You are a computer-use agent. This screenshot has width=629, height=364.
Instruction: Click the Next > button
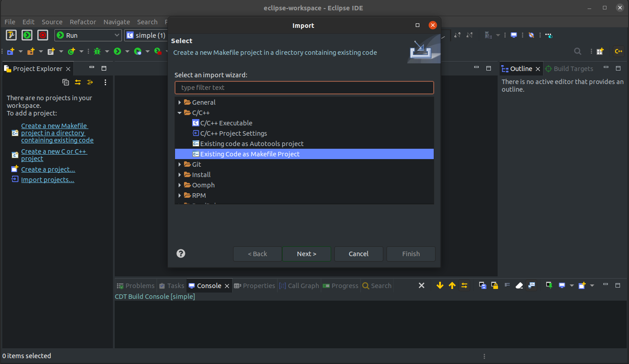(x=306, y=254)
